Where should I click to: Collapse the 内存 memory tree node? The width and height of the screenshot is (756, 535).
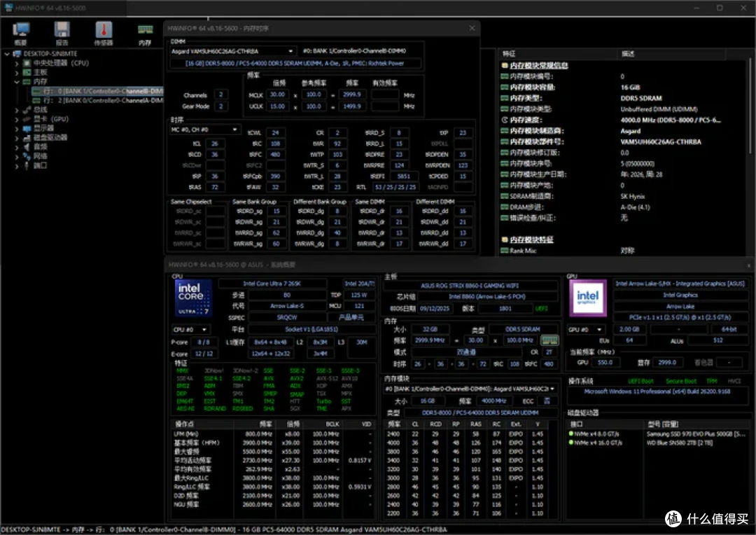[x=17, y=82]
